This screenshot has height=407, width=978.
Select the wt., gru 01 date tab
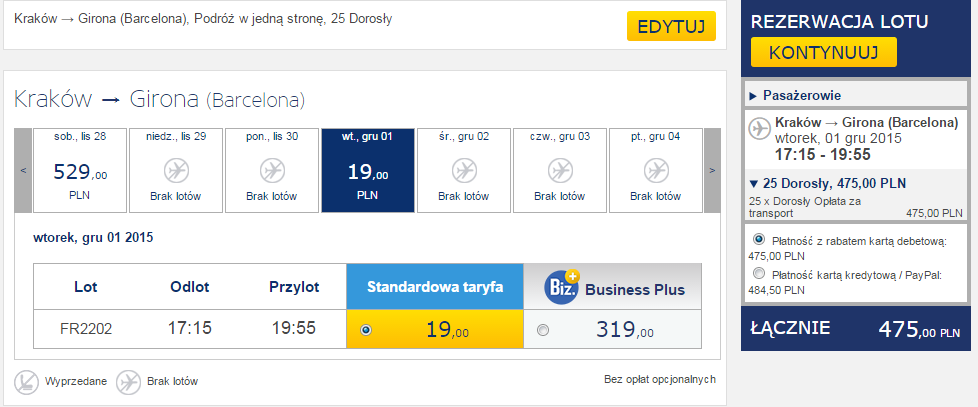click(368, 170)
